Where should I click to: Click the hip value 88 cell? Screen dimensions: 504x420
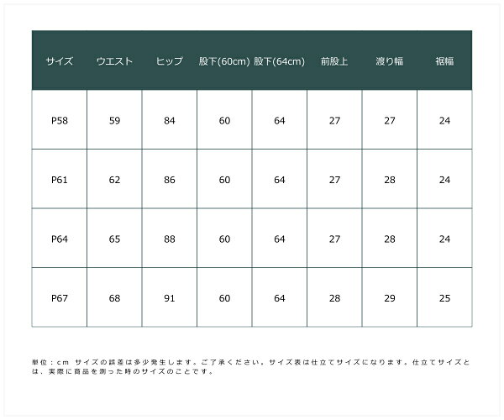170,239
